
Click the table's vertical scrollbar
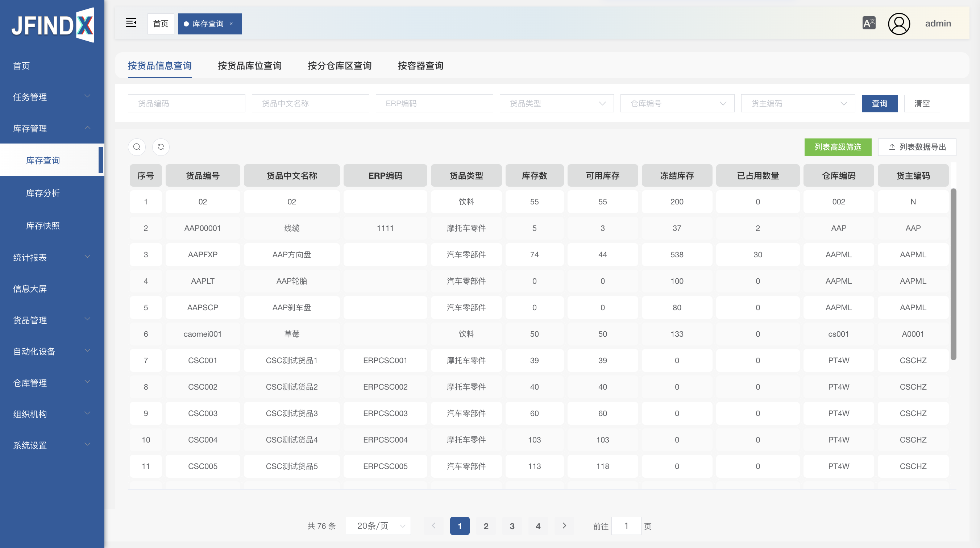click(953, 274)
